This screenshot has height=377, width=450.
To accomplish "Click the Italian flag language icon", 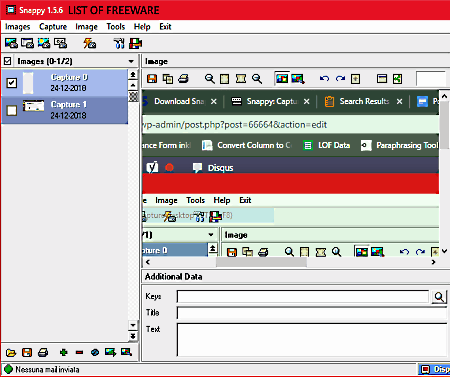I will 135,43.
